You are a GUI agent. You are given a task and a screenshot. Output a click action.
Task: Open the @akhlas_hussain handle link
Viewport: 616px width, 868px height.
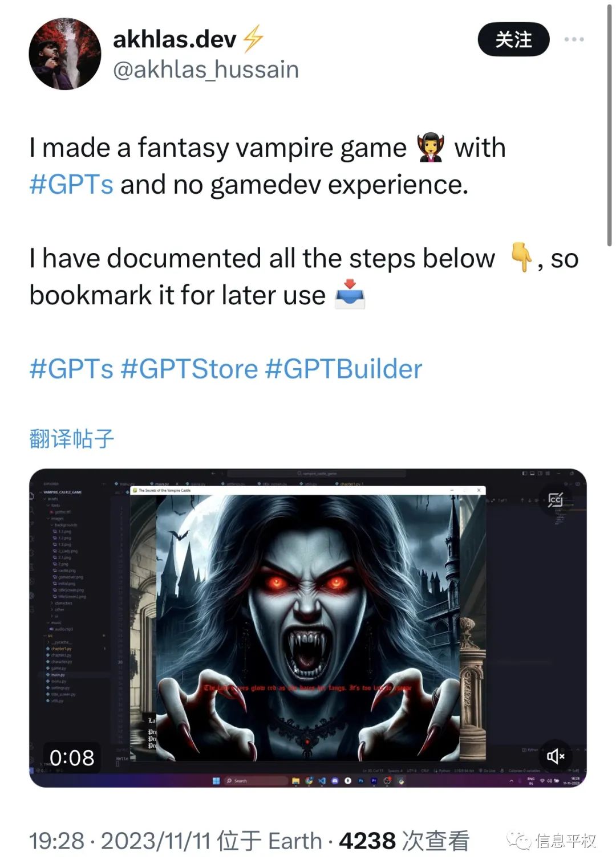(x=206, y=70)
